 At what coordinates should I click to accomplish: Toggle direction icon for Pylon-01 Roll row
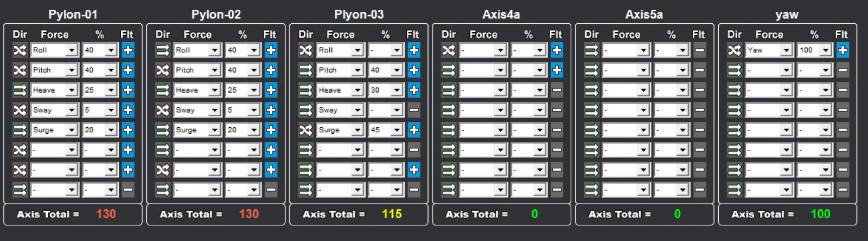coord(20,50)
